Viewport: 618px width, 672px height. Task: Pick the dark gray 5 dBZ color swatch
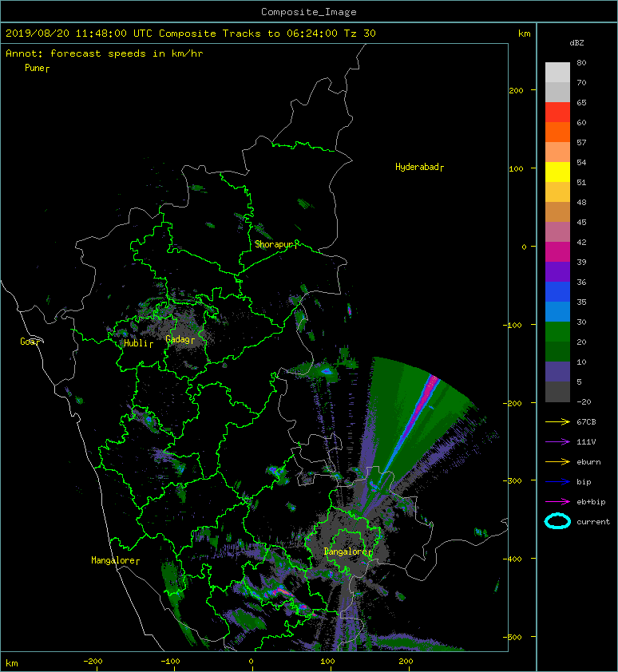click(557, 392)
